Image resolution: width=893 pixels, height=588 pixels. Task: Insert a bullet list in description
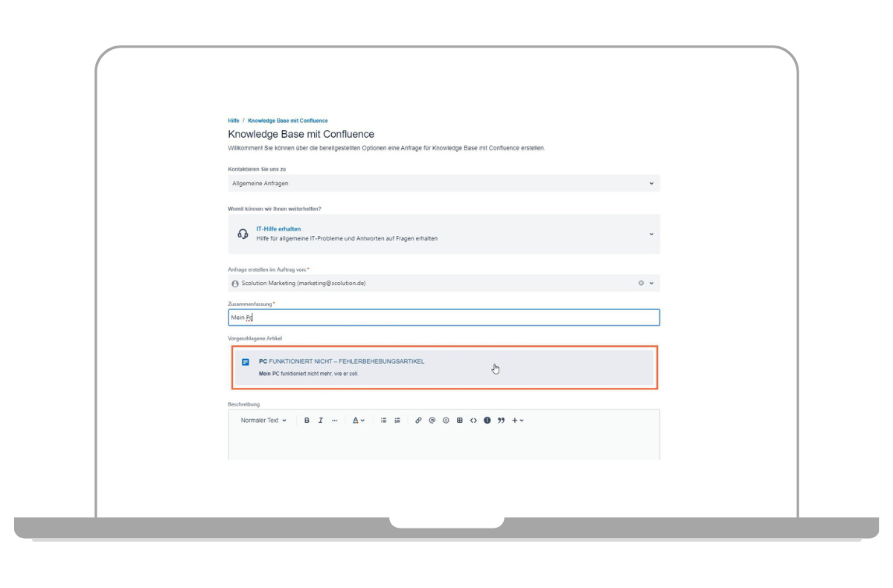click(384, 421)
